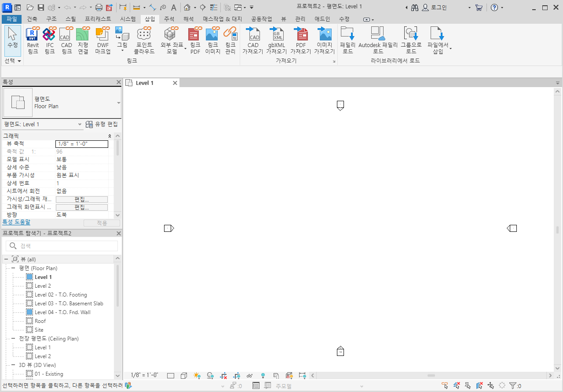
Task: Click the 링크 이미지 icon
Action: click(212, 40)
